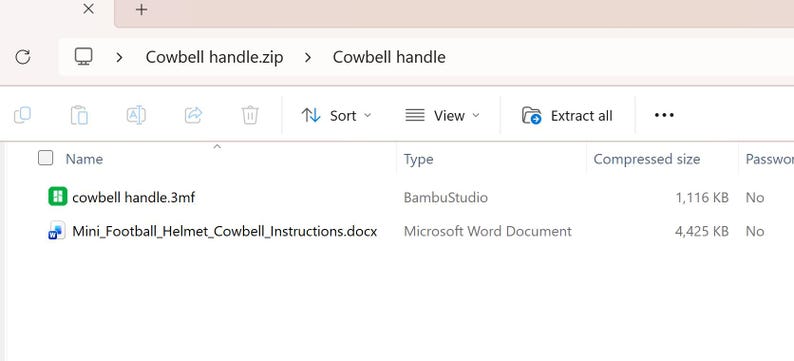
Task: Click the Extract all folder icon
Action: tap(532, 115)
